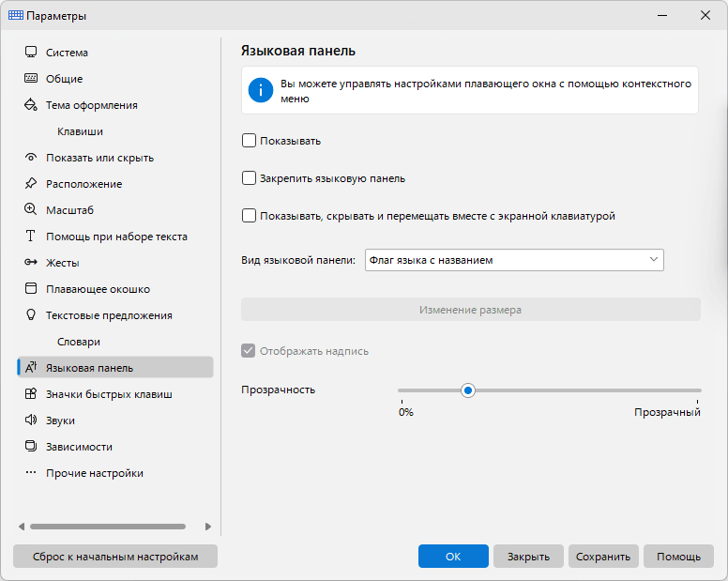Click the blue info icon in the notice
Image resolution: width=728 pixels, height=581 pixels.
click(261, 90)
